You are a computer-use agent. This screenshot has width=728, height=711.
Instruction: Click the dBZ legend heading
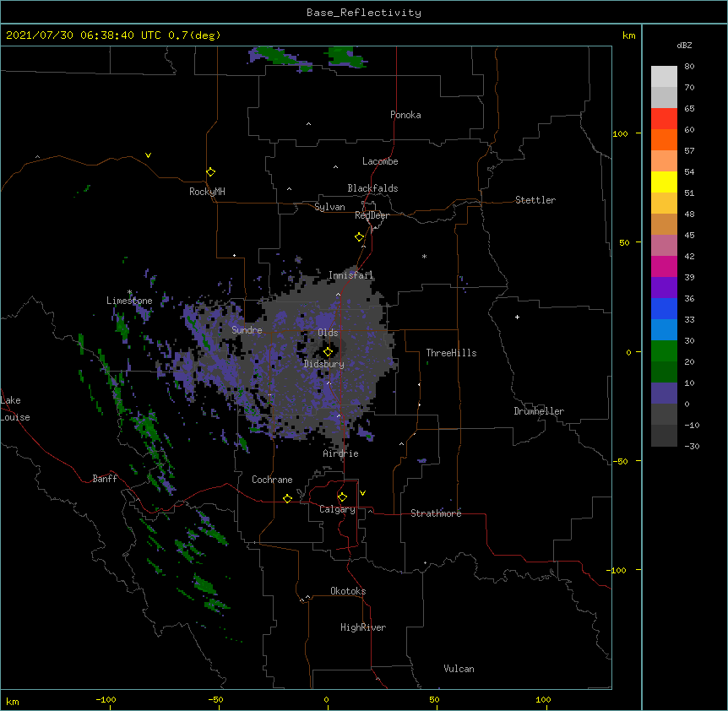684,46
